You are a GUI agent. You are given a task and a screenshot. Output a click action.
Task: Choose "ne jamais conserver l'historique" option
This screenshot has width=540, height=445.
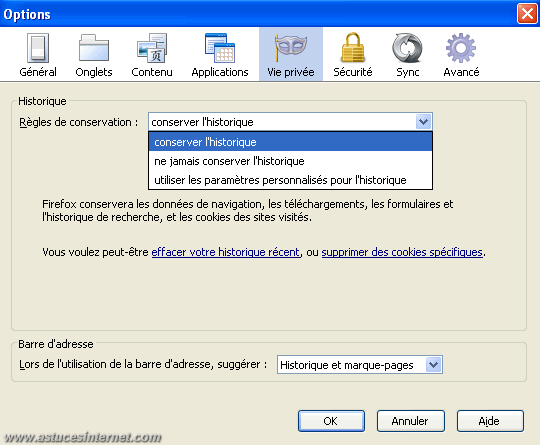click(290, 161)
